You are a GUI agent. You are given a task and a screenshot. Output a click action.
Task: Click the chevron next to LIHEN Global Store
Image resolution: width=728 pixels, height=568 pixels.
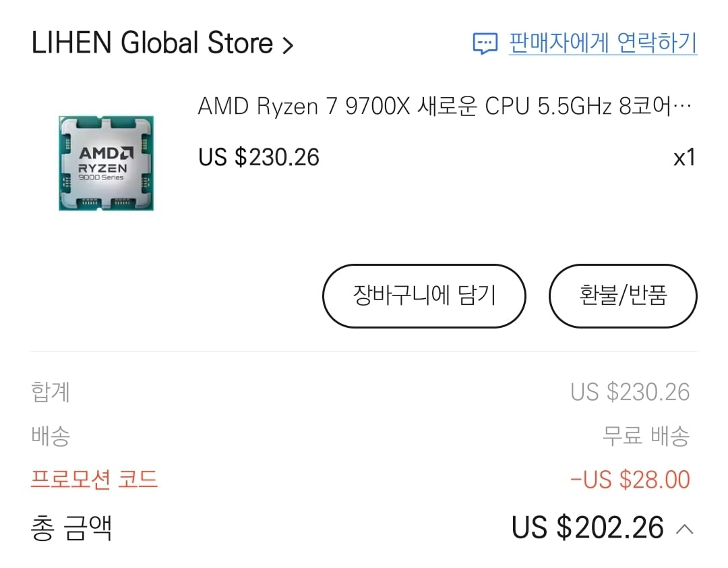pyautogui.click(x=289, y=45)
